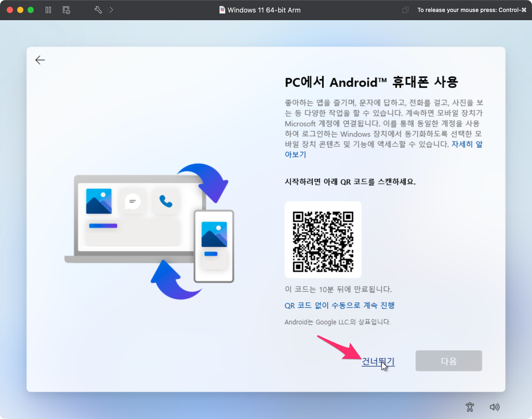Click the volume speaker icon
This screenshot has width=532, height=419.
click(495, 407)
